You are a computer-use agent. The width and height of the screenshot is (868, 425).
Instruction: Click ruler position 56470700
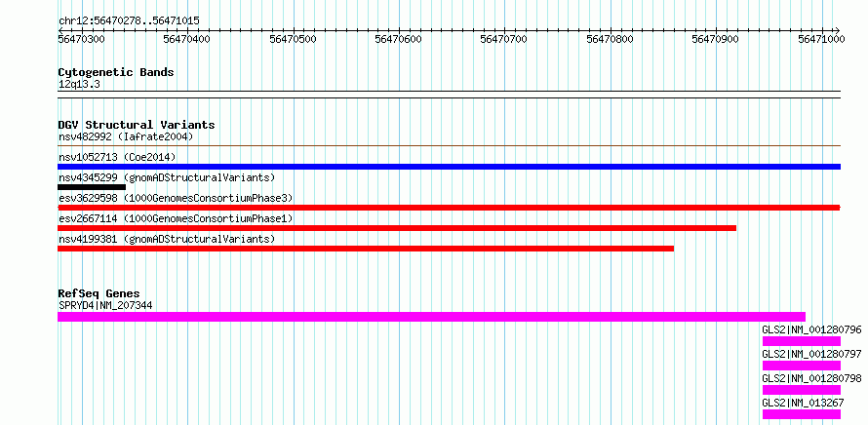(504, 39)
